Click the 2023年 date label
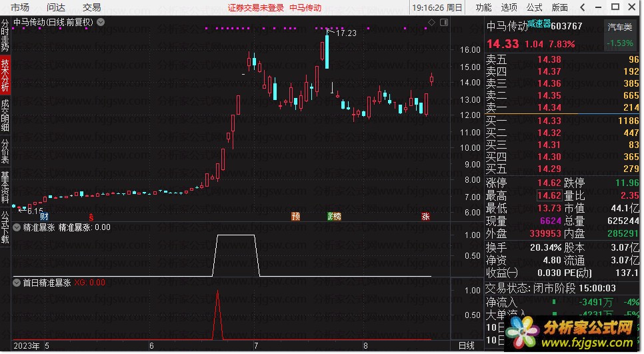This screenshot has width=644, height=354. (26, 346)
